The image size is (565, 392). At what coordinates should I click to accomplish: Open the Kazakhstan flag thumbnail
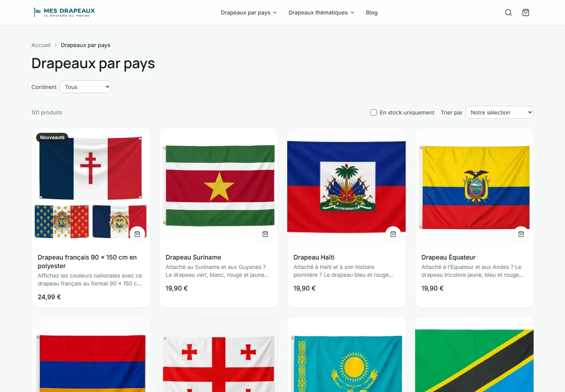coord(346,355)
